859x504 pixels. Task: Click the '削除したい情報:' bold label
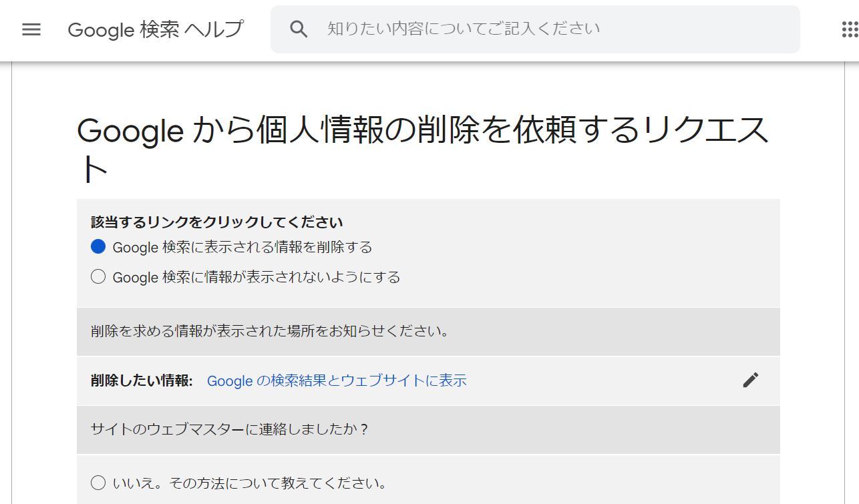point(142,381)
